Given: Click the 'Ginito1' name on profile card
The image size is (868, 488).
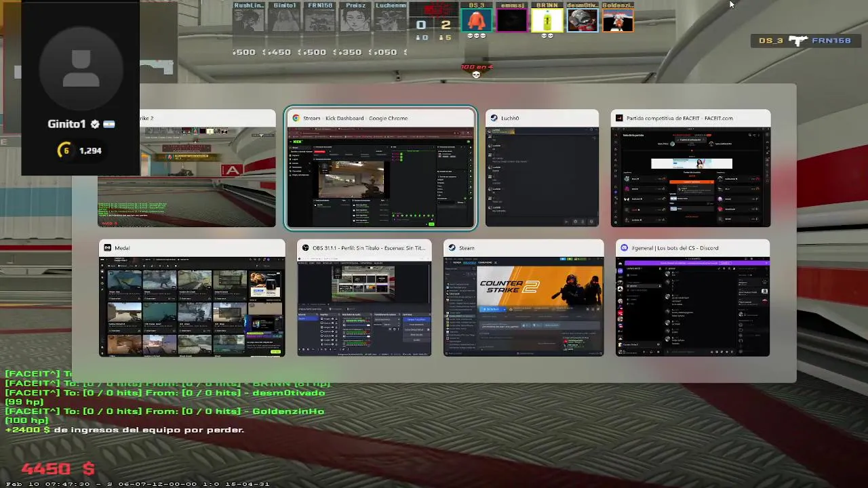Looking at the screenshot, I should click(x=66, y=124).
